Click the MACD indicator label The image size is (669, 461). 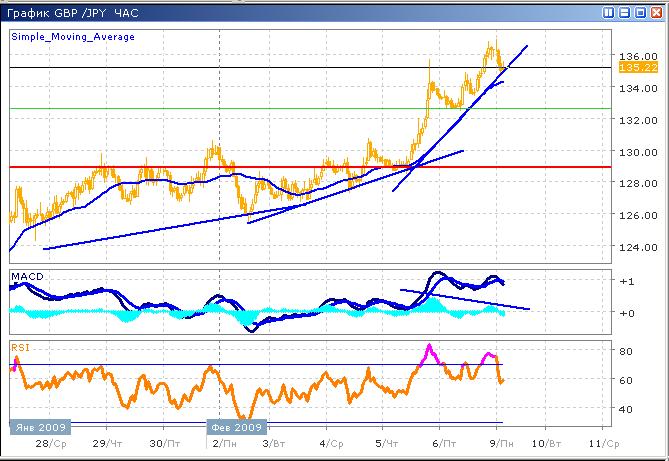[x=27, y=274]
